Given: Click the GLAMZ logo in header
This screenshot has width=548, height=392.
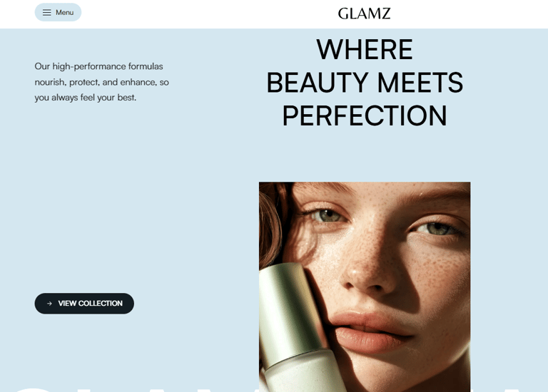Looking at the screenshot, I should pyautogui.click(x=364, y=14).
